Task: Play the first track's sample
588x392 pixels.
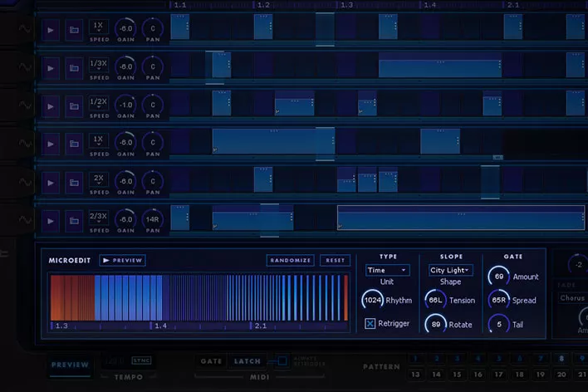Action: [x=51, y=29]
